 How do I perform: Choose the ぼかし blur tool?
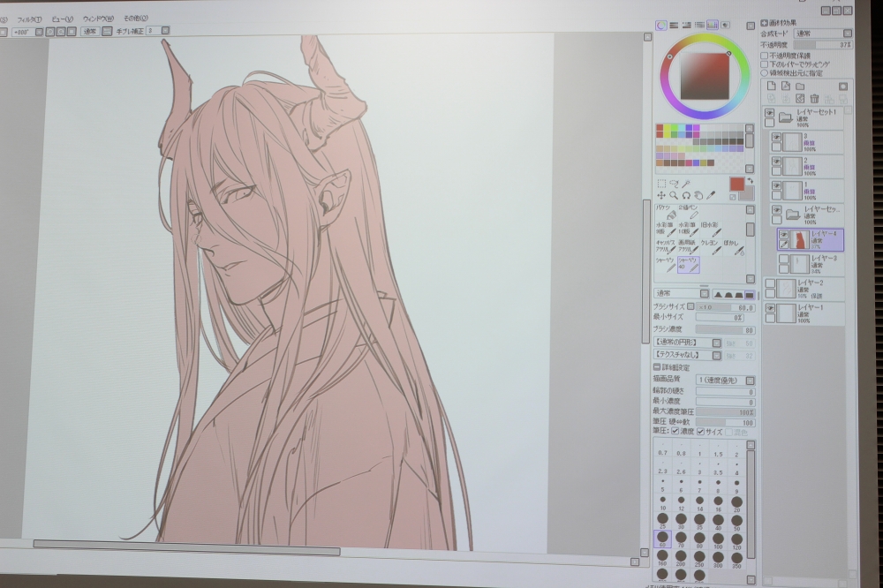pyautogui.click(x=733, y=247)
